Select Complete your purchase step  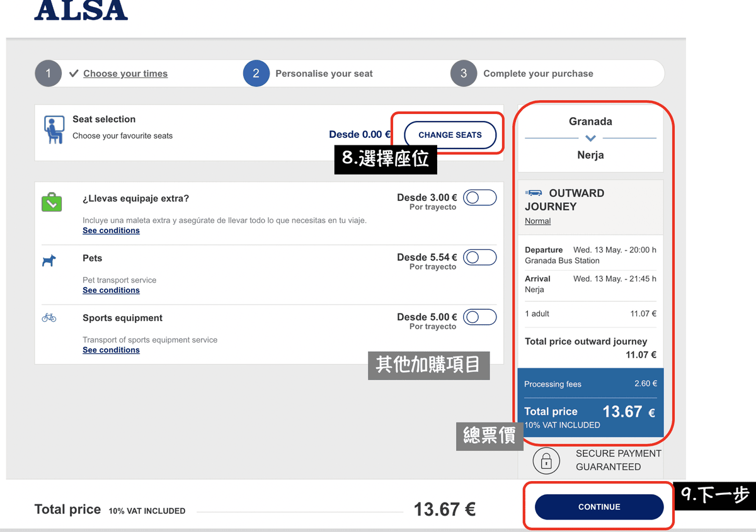point(538,74)
